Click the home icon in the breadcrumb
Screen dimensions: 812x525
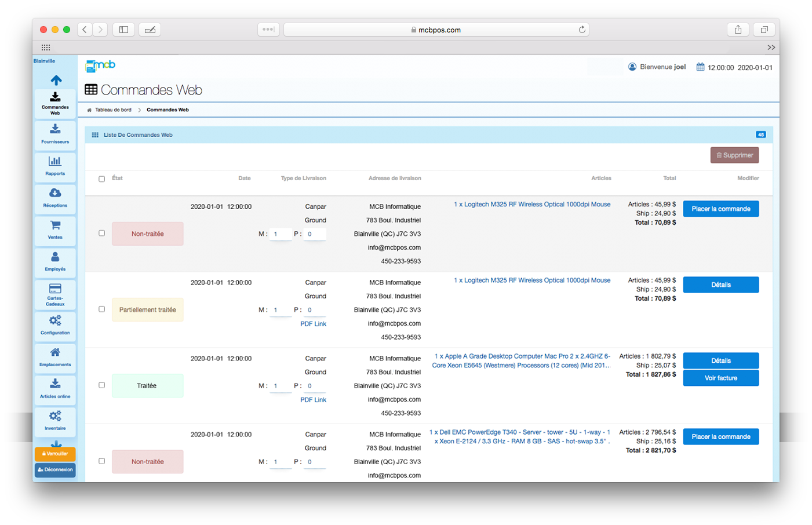click(x=89, y=110)
